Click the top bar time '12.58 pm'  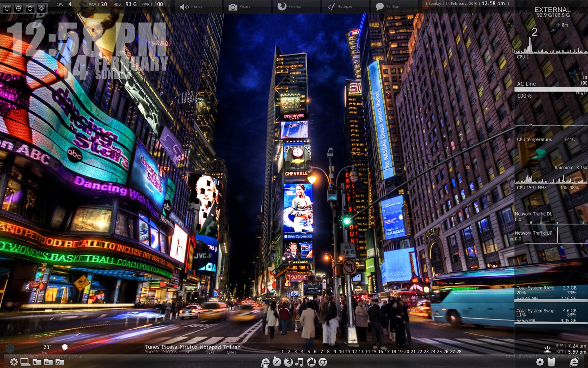coord(493,4)
